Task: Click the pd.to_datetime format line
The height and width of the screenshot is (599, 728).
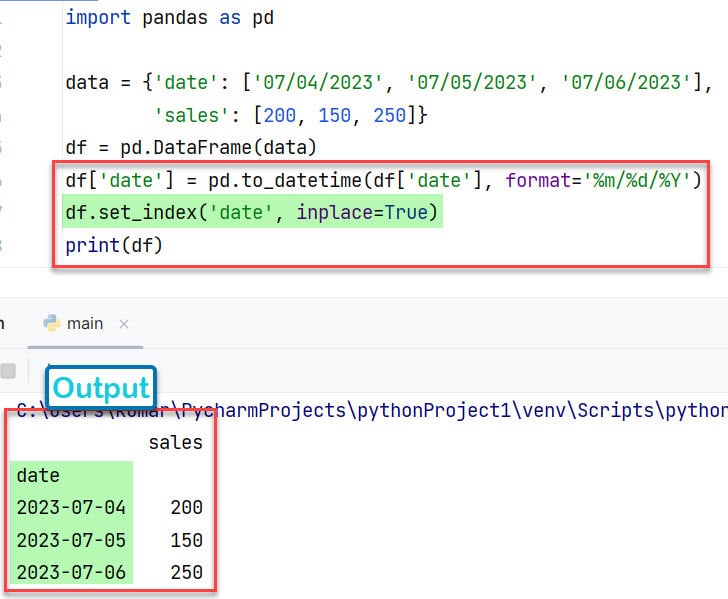Action: [383, 180]
